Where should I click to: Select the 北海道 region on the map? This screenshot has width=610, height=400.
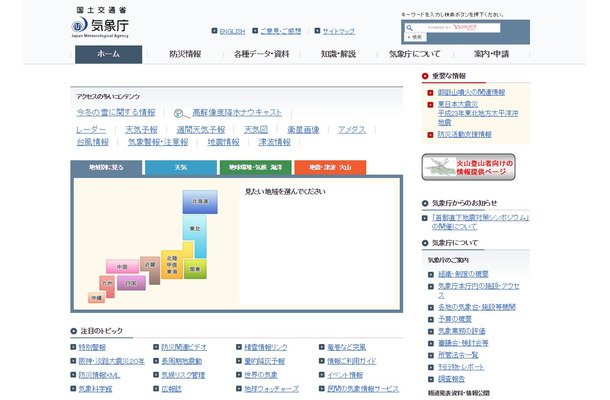[x=200, y=203]
